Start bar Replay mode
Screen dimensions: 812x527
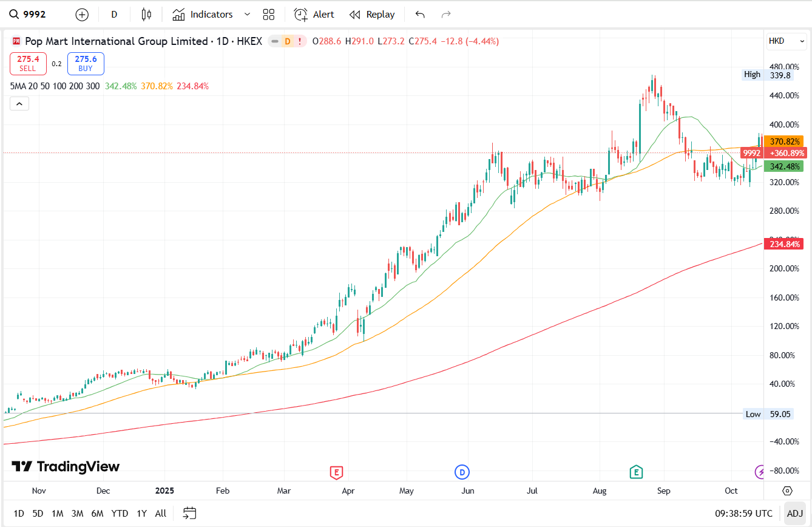pyautogui.click(x=372, y=15)
